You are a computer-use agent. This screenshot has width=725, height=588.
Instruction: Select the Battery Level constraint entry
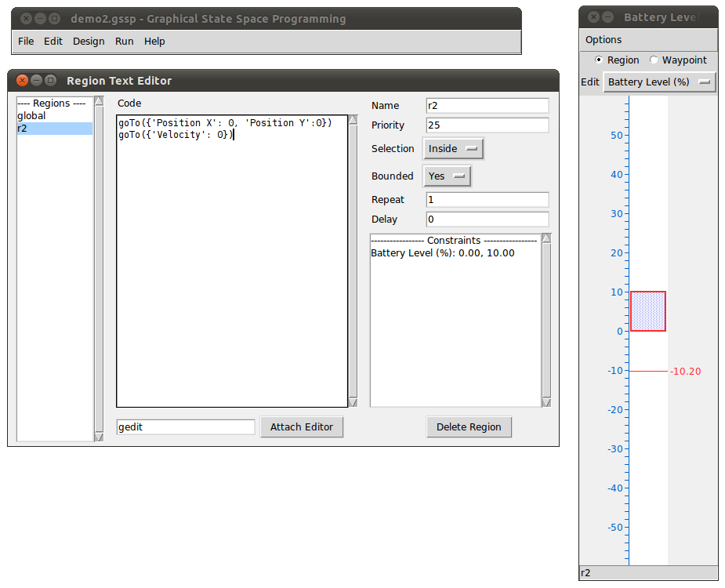click(x=439, y=252)
